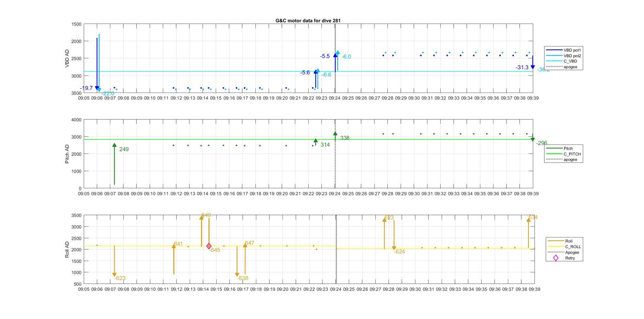Click the '09:39' time tick under the Pitch plot
644x319 pixels.
pyautogui.click(x=533, y=194)
